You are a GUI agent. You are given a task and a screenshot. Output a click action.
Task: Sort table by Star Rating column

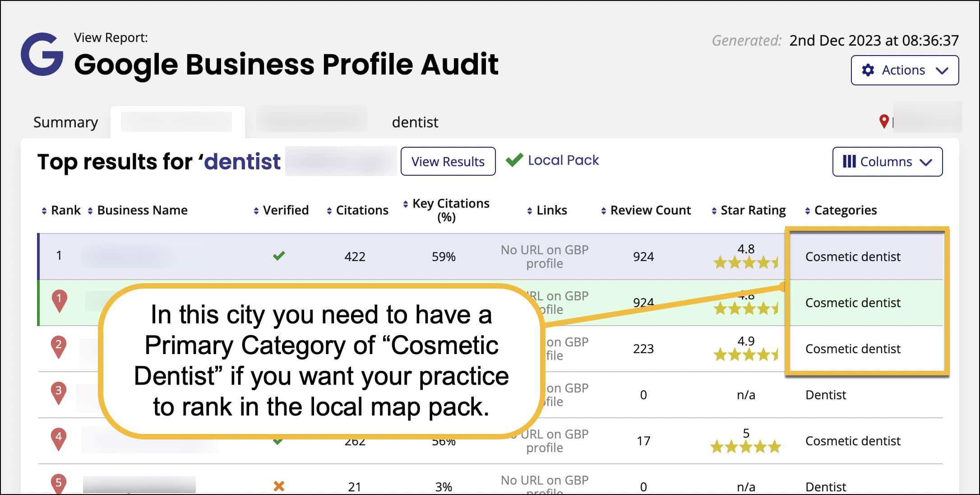(x=749, y=210)
